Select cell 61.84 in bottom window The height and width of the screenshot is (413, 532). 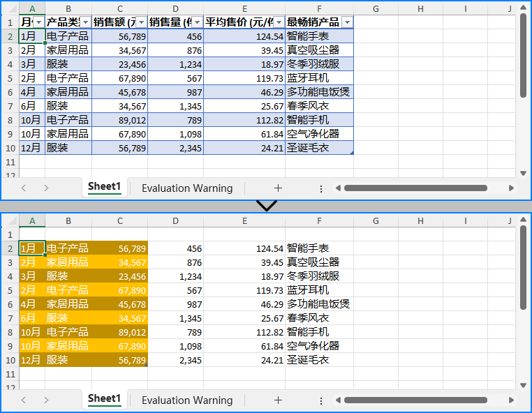point(244,346)
